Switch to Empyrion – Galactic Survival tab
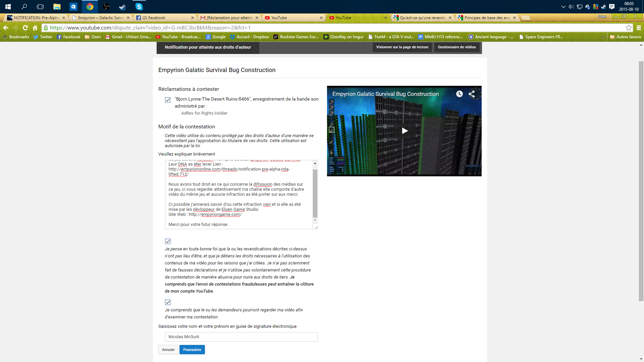This screenshot has height=362, width=644. (101, 18)
